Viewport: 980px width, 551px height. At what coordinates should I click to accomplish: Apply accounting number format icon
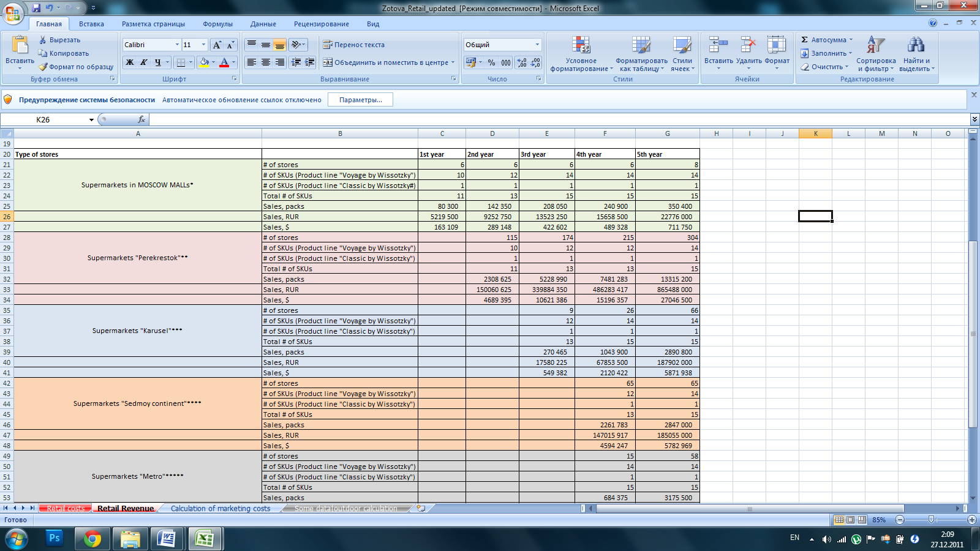[470, 62]
